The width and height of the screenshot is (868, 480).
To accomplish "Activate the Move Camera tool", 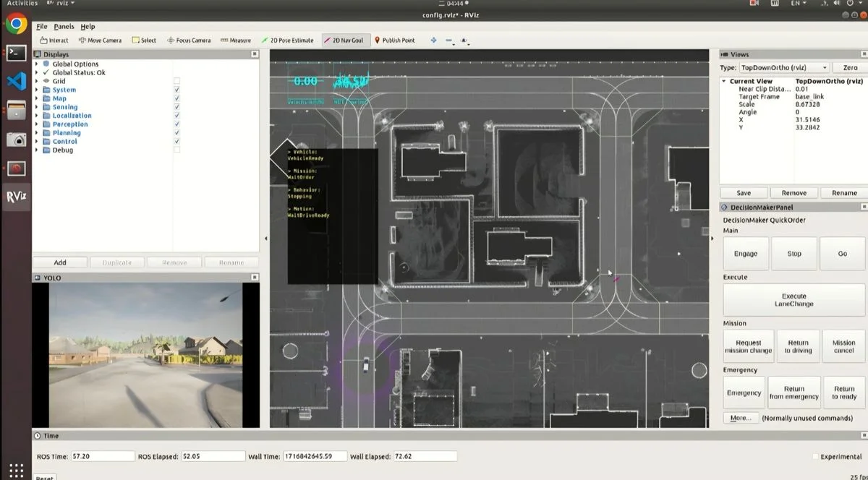I will (x=100, y=40).
